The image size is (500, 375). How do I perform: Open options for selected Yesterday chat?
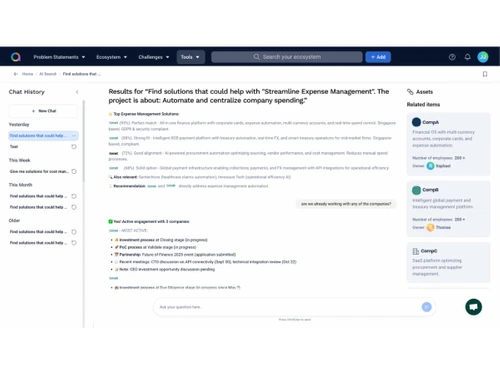tap(74, 136)
